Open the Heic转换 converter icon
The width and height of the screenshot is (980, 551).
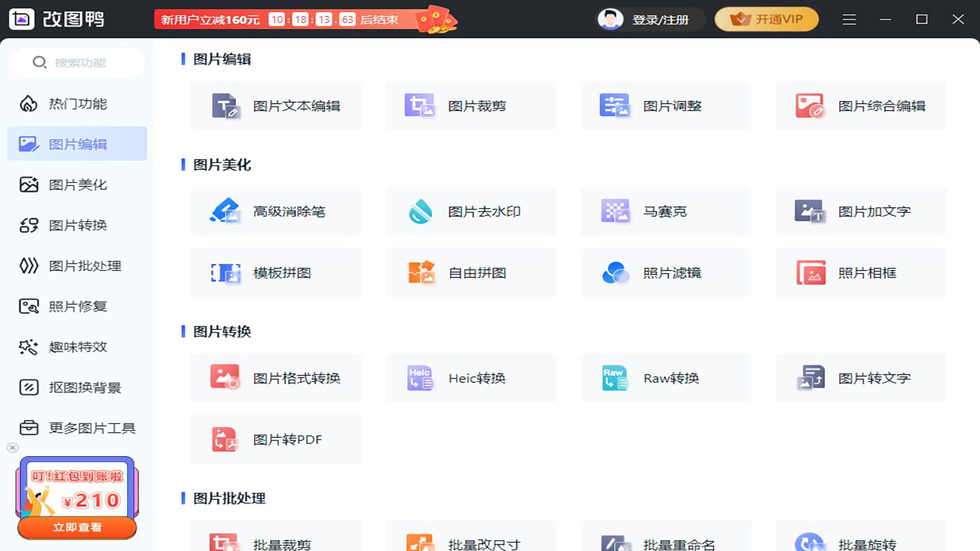420,378
